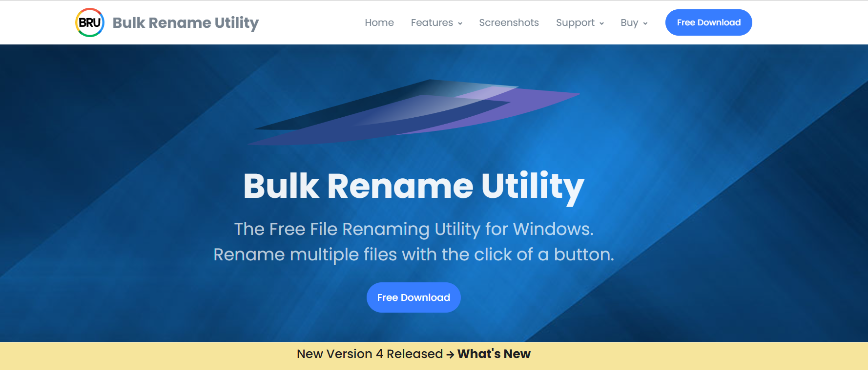Image resolution: width=868 pixels, height=381 pixels.
Task: Expand the Support dropdown chevron
Action: (601, 23)
